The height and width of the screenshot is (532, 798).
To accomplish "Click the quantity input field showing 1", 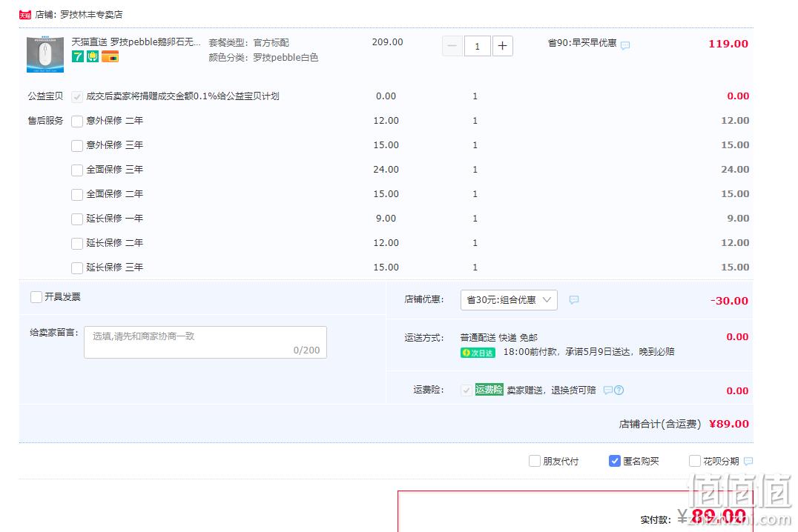I will [x=477, y=46].
